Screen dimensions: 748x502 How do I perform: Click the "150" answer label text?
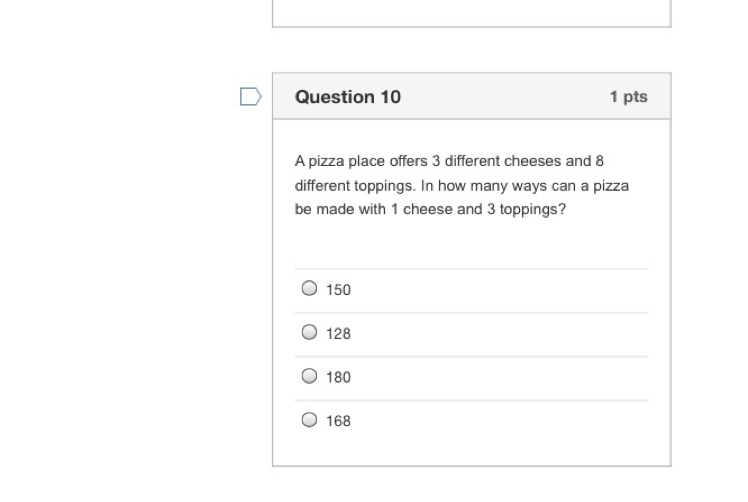(339, 290)
